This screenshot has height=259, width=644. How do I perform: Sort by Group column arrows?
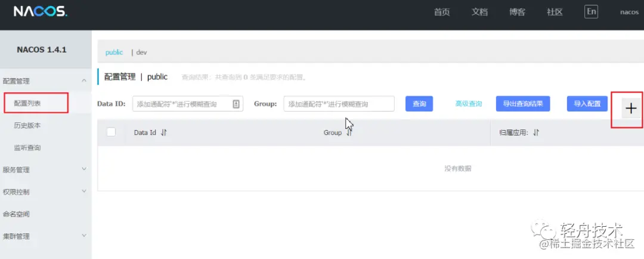click(349, 133)
